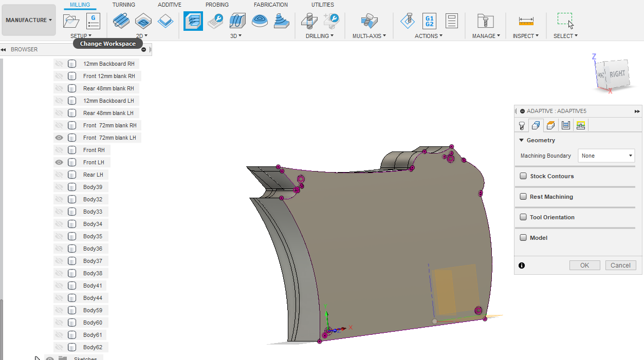
Task: Hide the Front LH body
Action: (59, 162)
